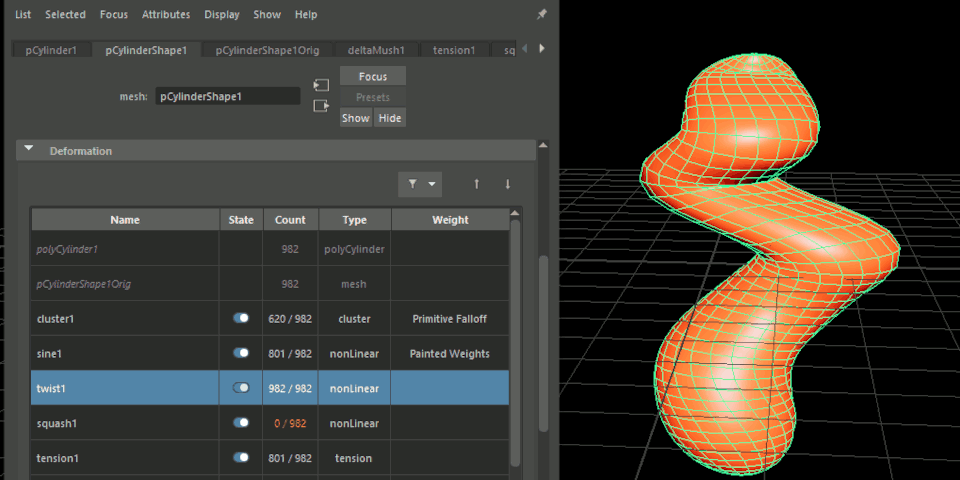Screen dimensions: 960x480
Task: Open the filter dropdown in the Deformation section
Action: [x=420, y=184]
